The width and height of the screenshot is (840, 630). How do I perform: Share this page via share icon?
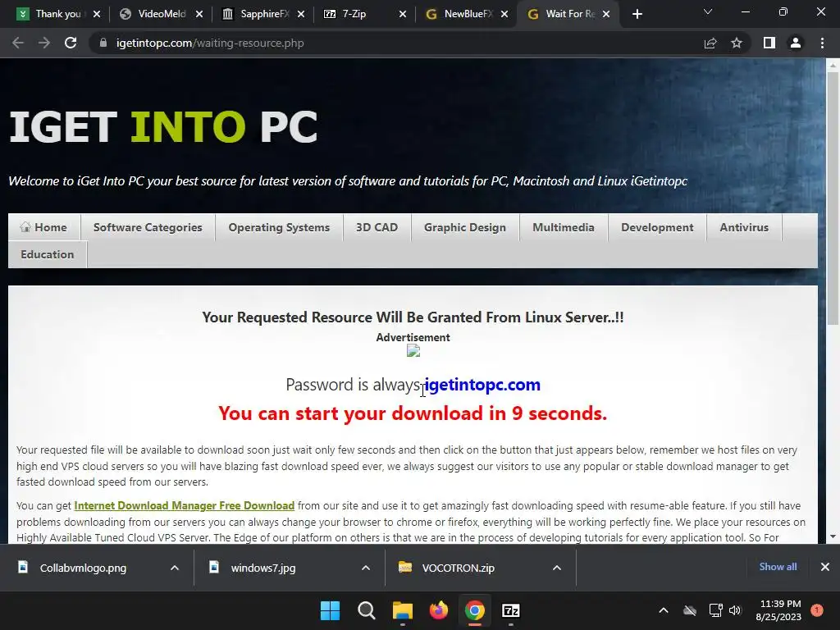pos(710,43)
